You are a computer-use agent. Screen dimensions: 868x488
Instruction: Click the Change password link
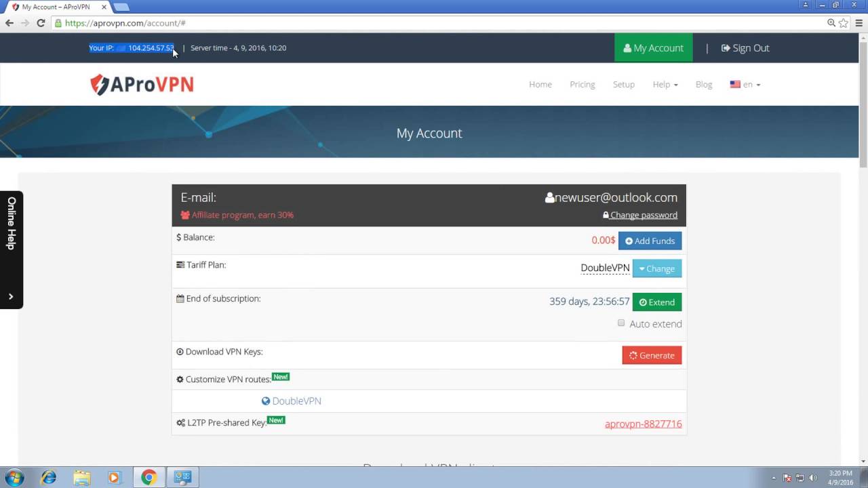click(x=640, y=215)
